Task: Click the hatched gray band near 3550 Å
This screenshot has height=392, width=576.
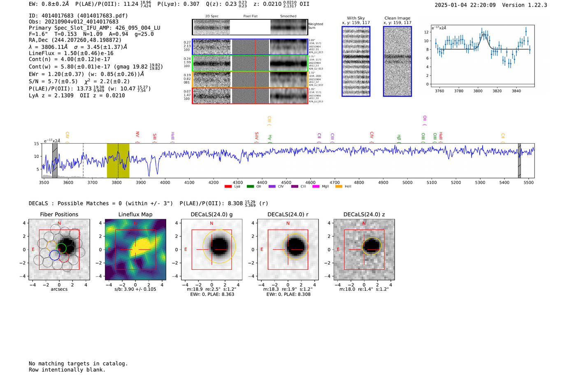Action: pos(55,160)
